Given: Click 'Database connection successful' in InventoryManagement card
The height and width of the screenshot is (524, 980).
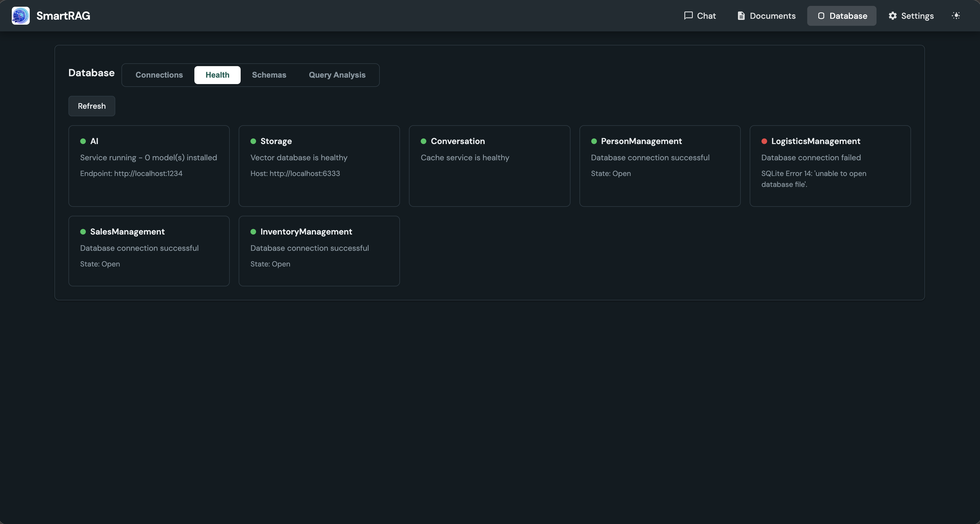Looking at the screenshot, I should click(x=310, y=248).
